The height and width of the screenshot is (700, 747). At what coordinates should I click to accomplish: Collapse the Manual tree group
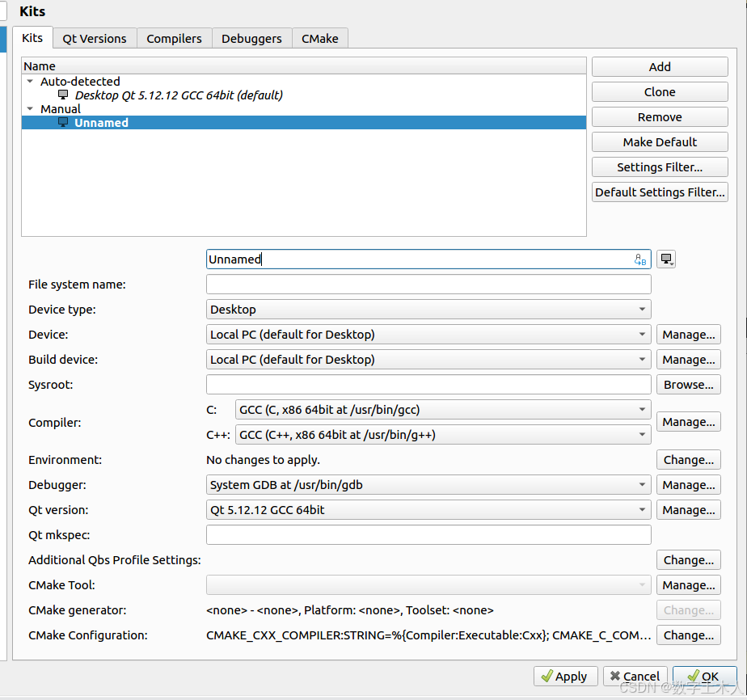click(31, 109)
